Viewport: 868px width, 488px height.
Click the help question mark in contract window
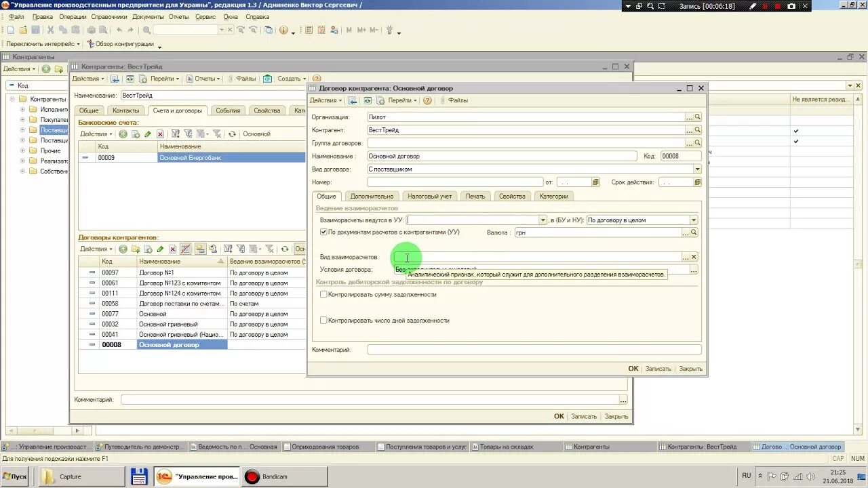tap(427, 100)
